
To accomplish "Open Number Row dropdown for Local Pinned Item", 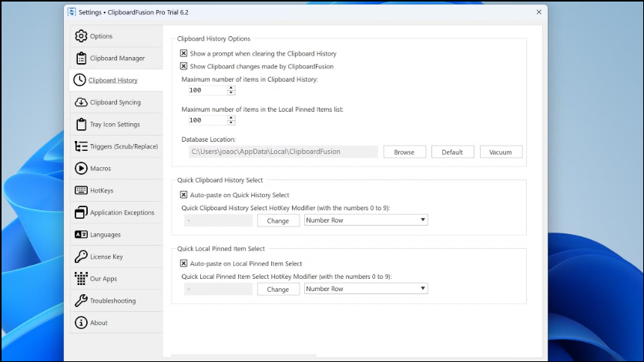I will coord(366,289).
